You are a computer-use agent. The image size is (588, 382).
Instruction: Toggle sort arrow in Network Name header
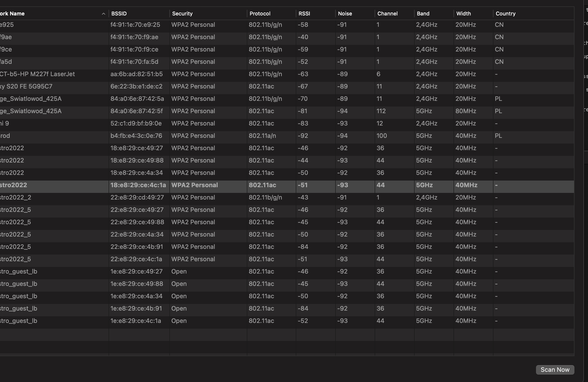tap(104, 14)
